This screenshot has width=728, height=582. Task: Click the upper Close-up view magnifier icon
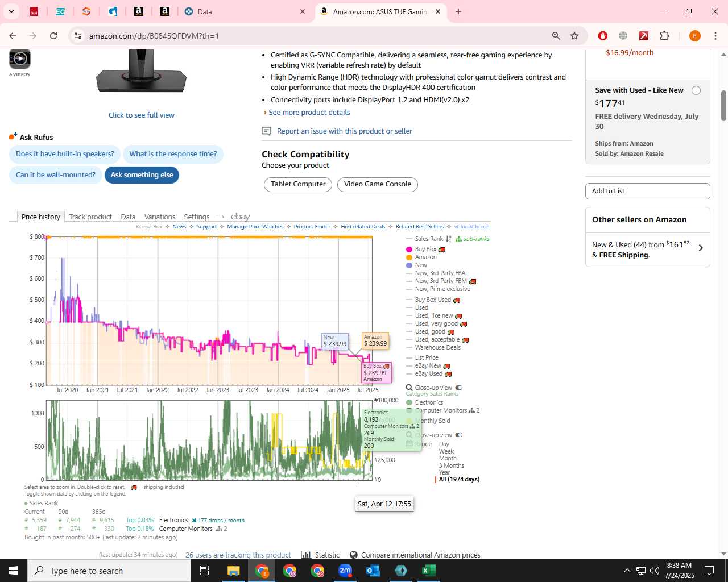click(x=409, y=388)
